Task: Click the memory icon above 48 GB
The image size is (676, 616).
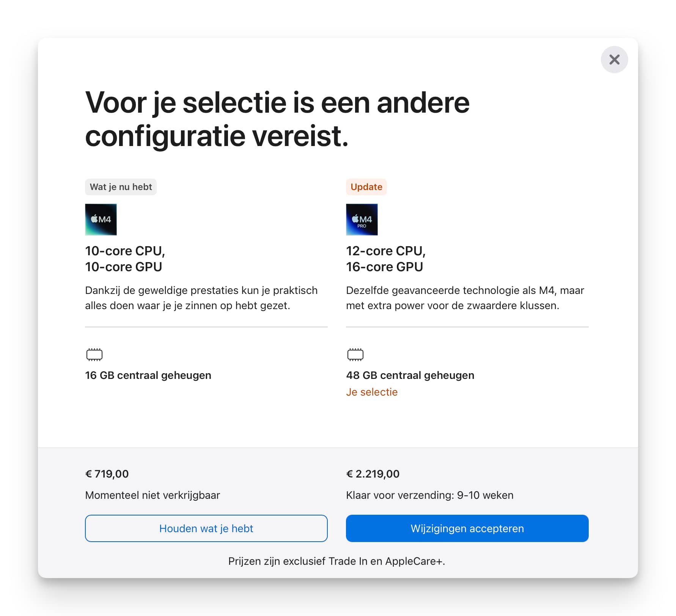Action: (355, 354)
